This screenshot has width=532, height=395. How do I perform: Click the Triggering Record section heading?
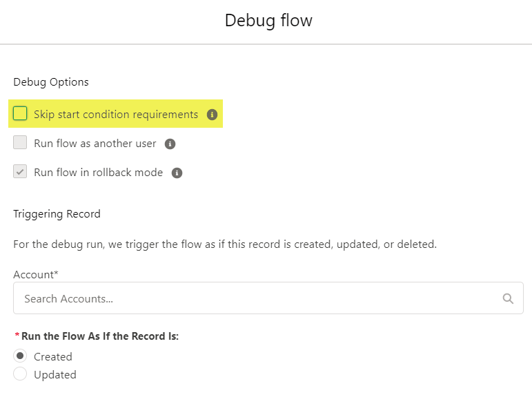[x=57, y=214]
